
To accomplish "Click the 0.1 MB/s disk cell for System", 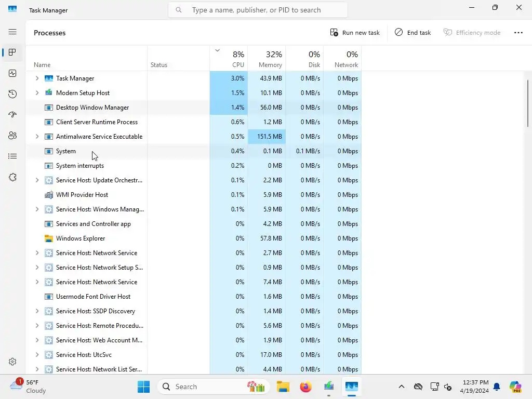I will (304, 151).
